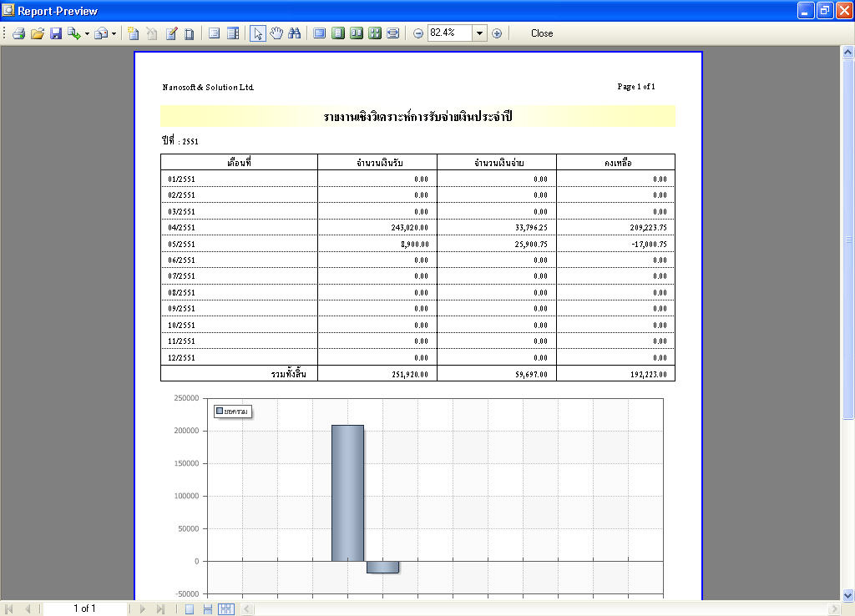Open the Page setup icon
Image resolution: width=855 pixels, height=616 pixels.
(x=190, y=33)
